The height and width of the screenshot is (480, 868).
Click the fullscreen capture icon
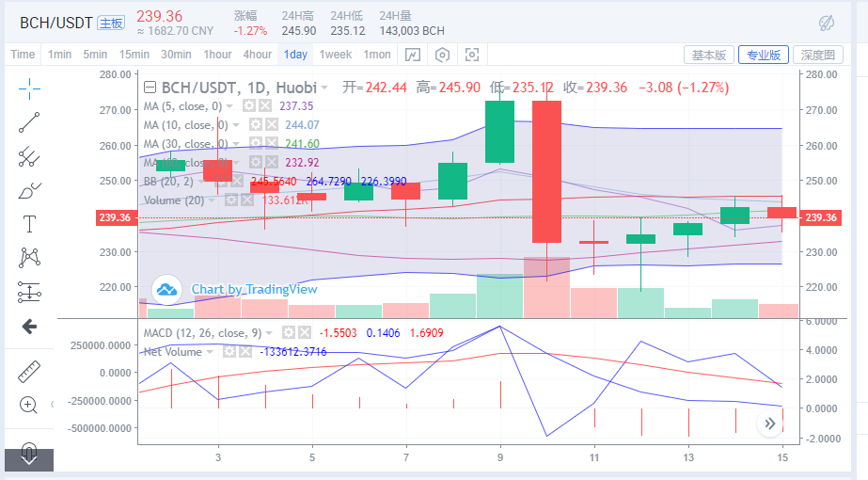(x=472, y=55)
